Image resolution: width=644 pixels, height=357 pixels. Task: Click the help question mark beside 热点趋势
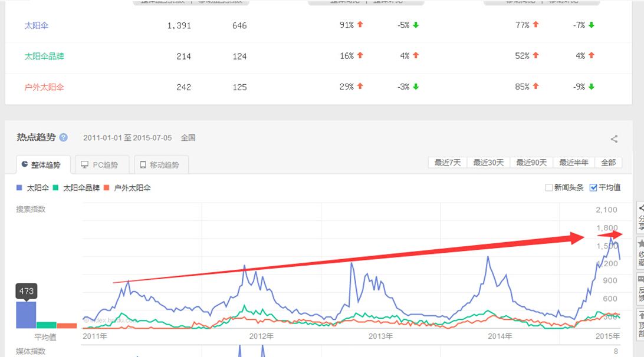tap(64, 137)
